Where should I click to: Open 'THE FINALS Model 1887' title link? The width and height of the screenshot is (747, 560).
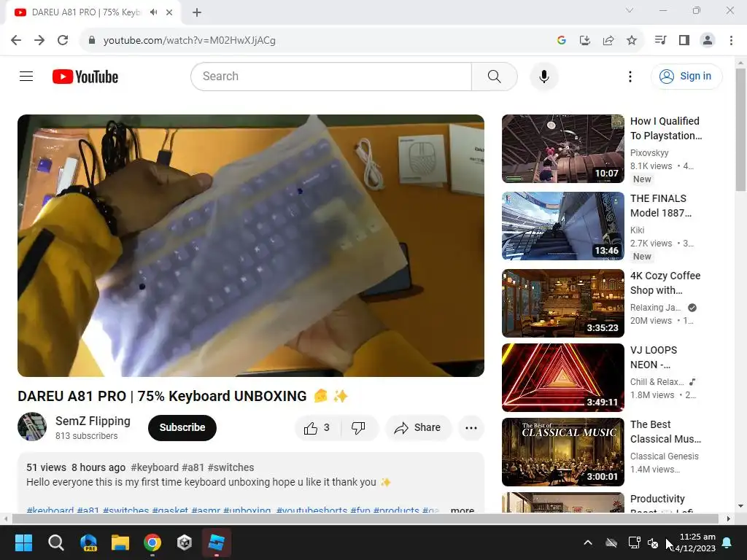point(661,206)
